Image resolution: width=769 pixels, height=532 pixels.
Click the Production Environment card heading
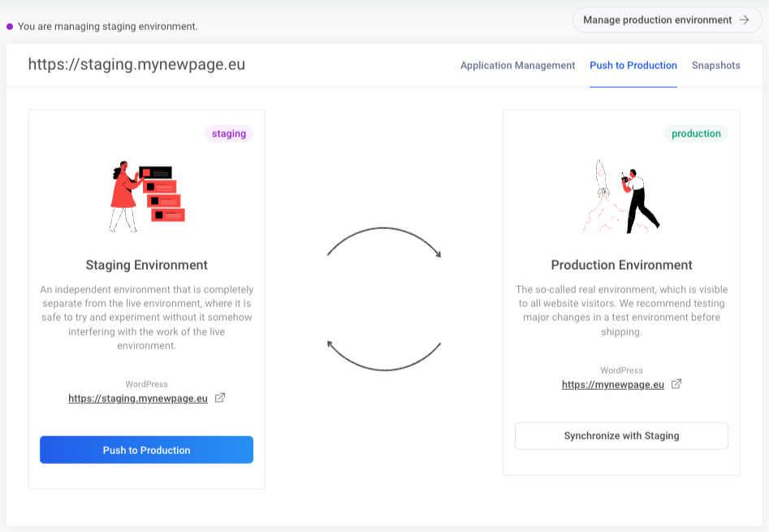coord(621,266)
